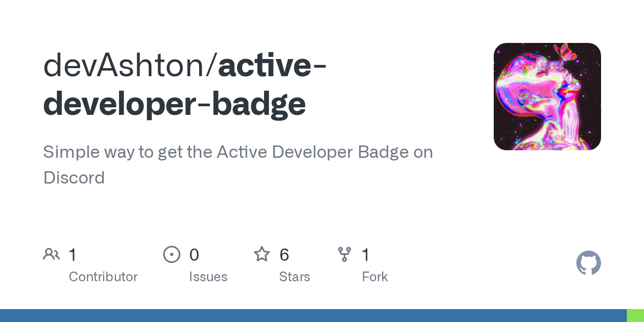Open the colorful holographic avatar image
The height and width of the screenshot is (322, 644).
(547, 97)
